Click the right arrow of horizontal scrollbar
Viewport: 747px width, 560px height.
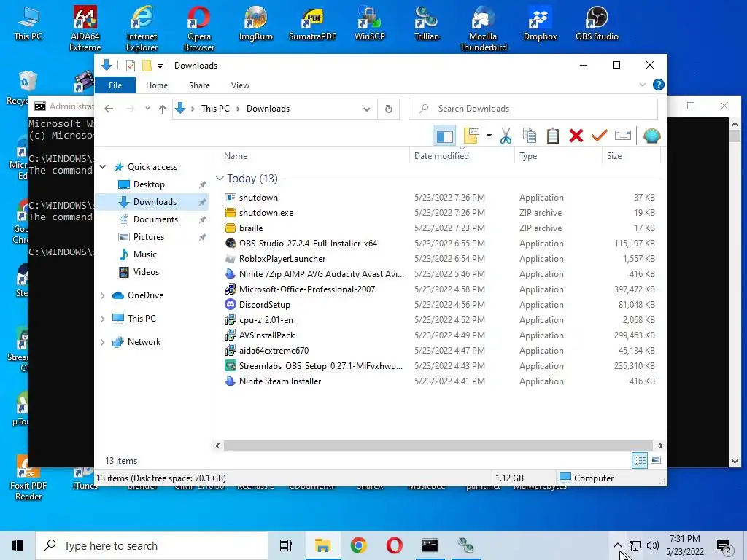[660, 446]
